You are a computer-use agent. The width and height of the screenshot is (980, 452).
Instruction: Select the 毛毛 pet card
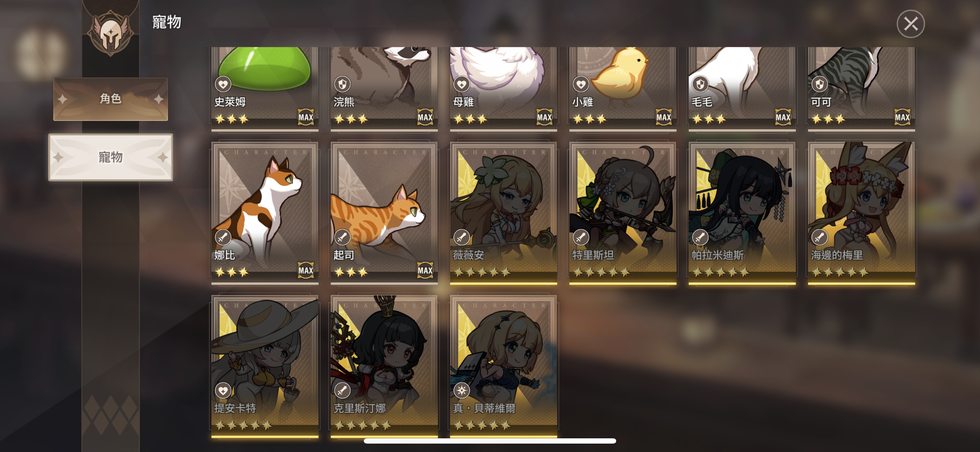(742, 89)
